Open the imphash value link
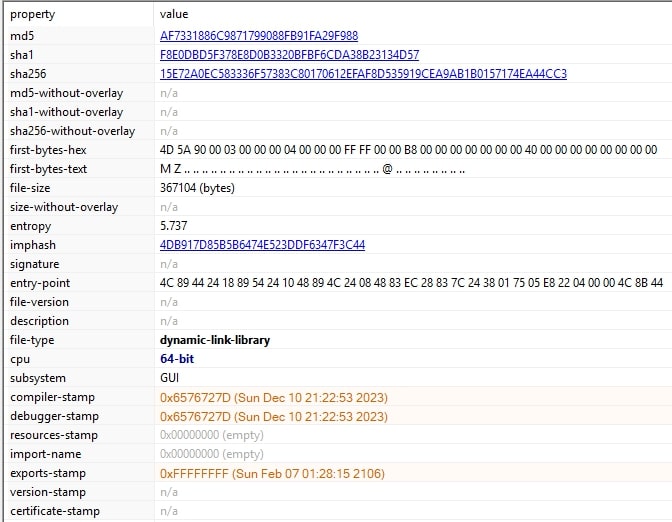Screen dimensions: 672x522 pos(262,244)
